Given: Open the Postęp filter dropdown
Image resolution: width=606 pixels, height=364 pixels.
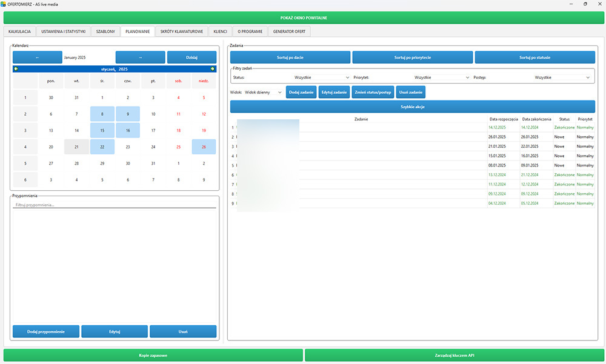Looking at the screenshot, I should (x=562, y=78).
